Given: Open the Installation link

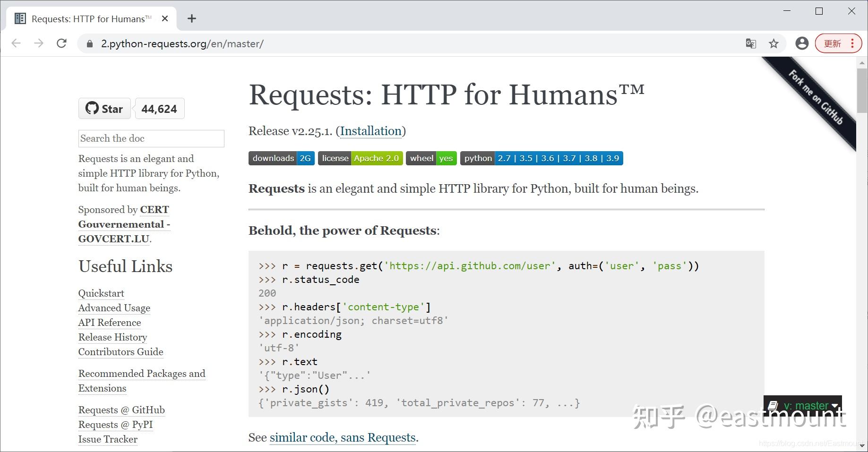Looking at the screenshot, I should point(371,131).
